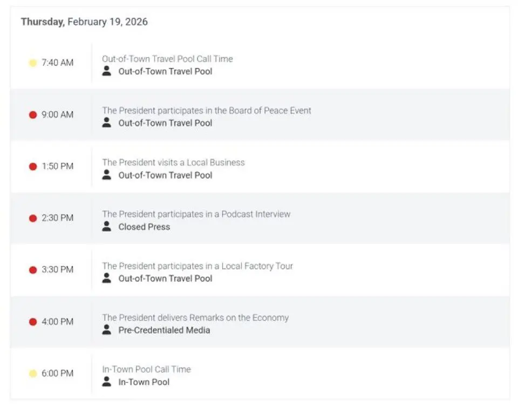
Task: Click the In-Town Pool Call Time title
Action: click(146, 370)
